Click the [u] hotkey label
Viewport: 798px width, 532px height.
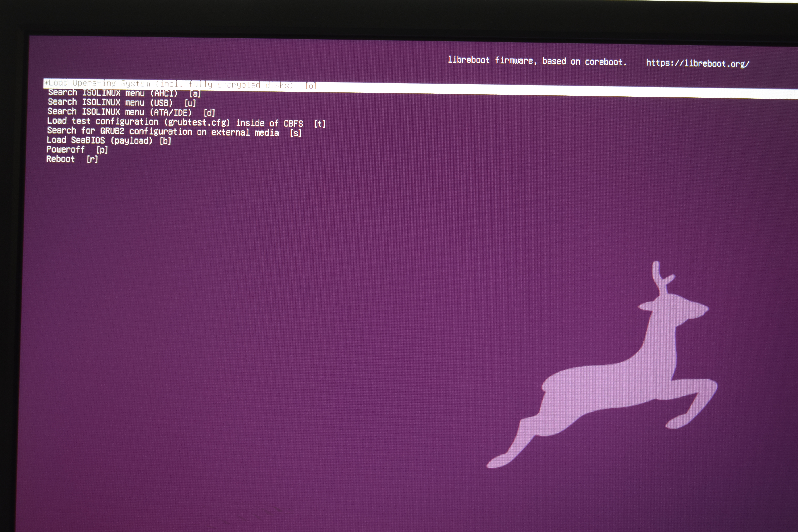190,103
